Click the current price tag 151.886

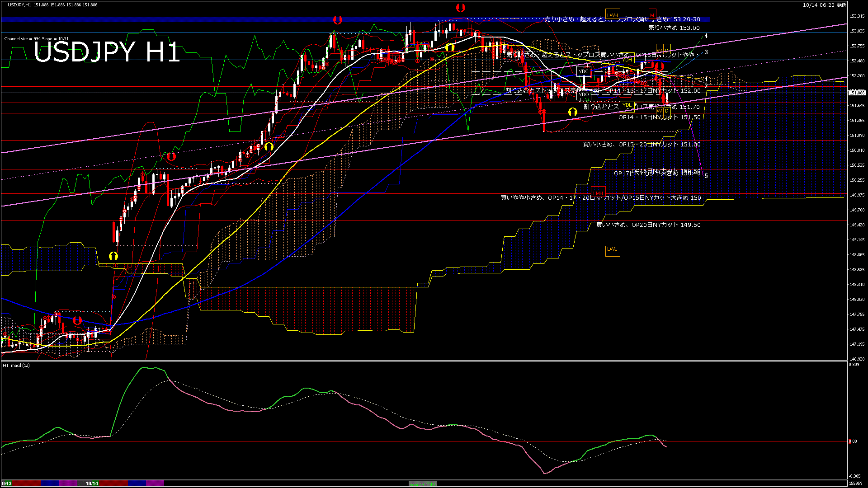[857, 93]
